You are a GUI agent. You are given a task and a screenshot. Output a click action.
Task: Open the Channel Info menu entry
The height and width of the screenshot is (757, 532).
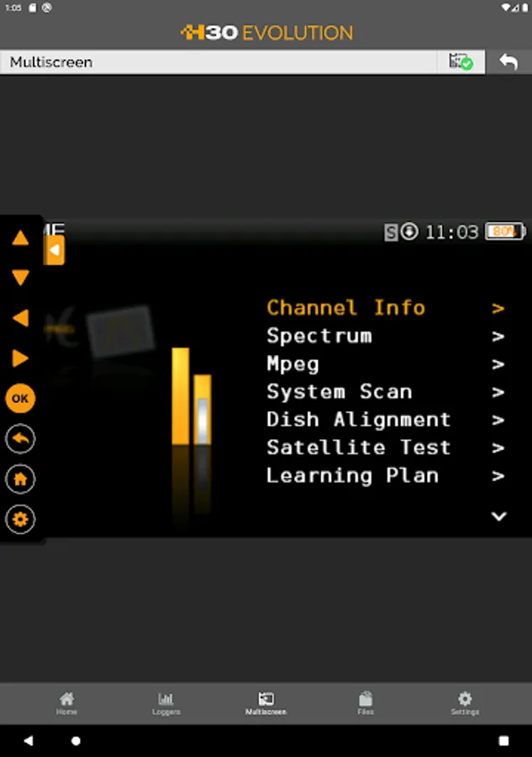(345, 308)
